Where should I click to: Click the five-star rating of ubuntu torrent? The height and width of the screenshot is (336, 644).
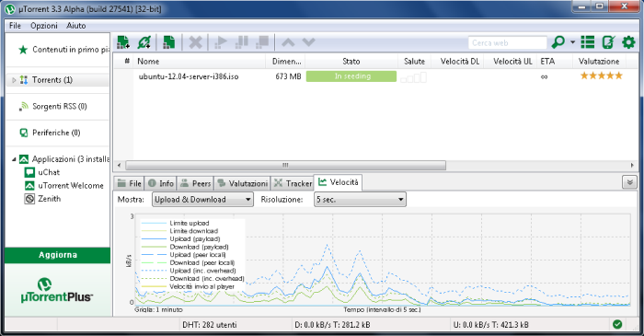pyautogui.click(x=601, y=76)
